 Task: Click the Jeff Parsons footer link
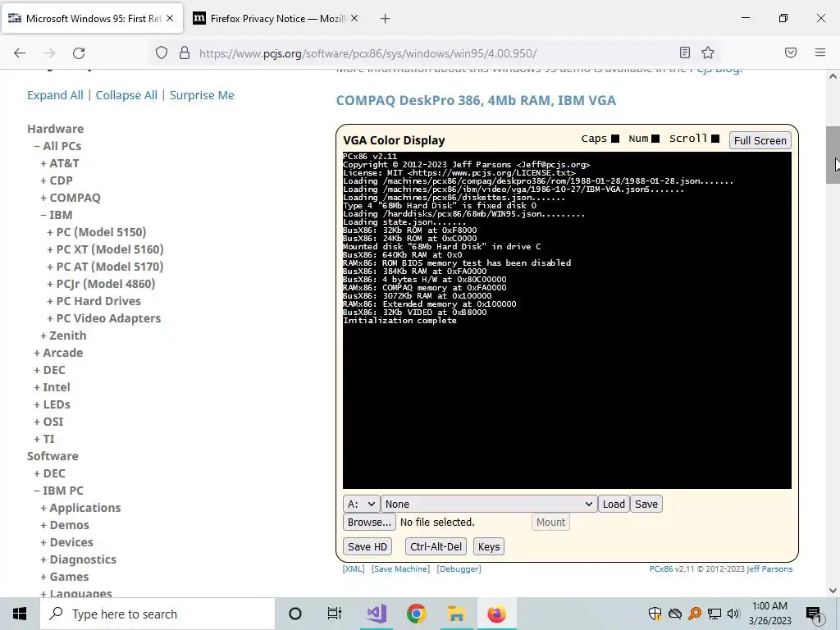(x=769, y=569)
